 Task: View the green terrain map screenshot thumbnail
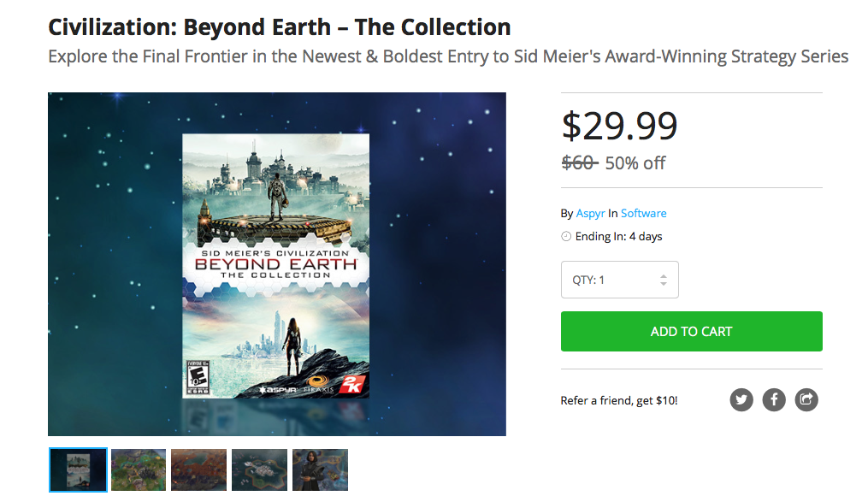(139, 469)
